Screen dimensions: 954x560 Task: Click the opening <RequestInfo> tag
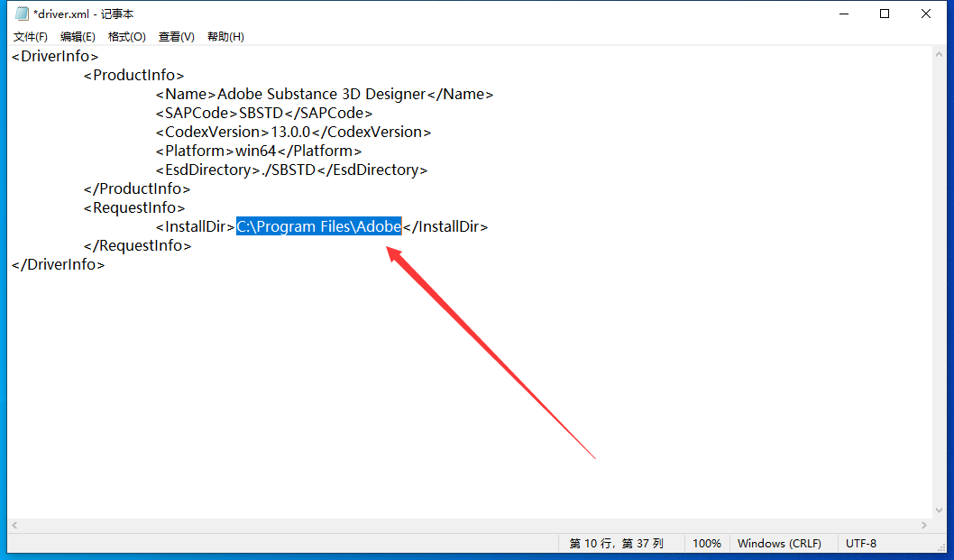[x=133, y=207]
